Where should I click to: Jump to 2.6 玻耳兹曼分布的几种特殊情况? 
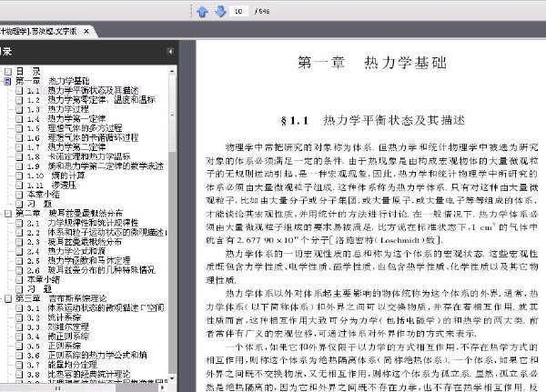91,270
